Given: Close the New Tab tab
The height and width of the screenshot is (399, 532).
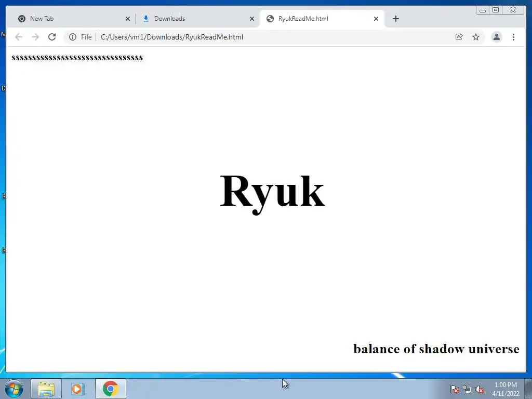Looking at the screenshot, I should tap(128, 19).
